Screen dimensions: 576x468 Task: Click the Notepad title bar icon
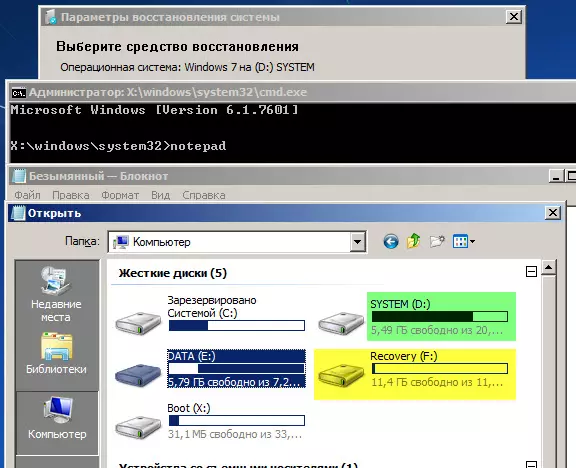coord(19,176)
